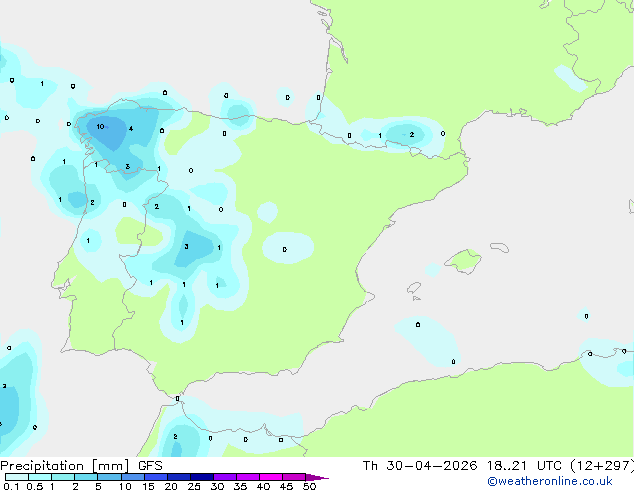Pick the 25–30 mm dark navy legend swatch
634x490 pixels.
pyautogui.click(x=202, y=477)
